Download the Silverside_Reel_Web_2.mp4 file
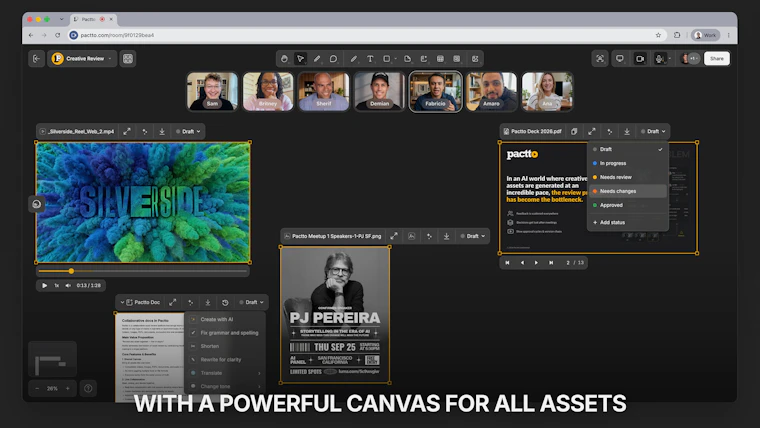This screenshot has height=428, width=760. (162, 131)
